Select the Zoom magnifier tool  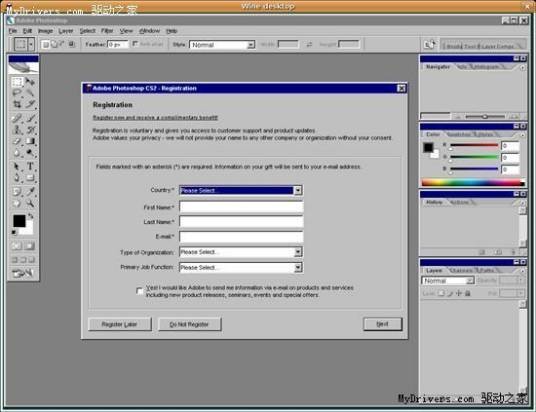coord(30,204)
